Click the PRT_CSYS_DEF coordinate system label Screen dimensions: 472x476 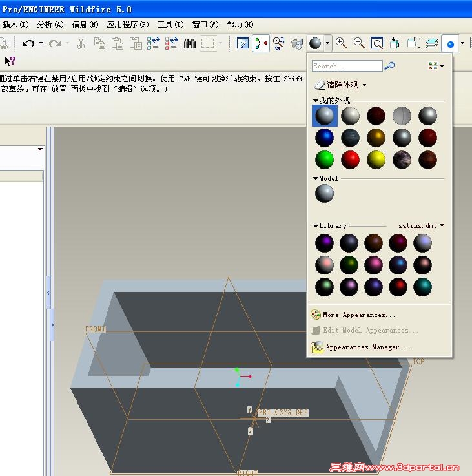click(x=283, y=413)
